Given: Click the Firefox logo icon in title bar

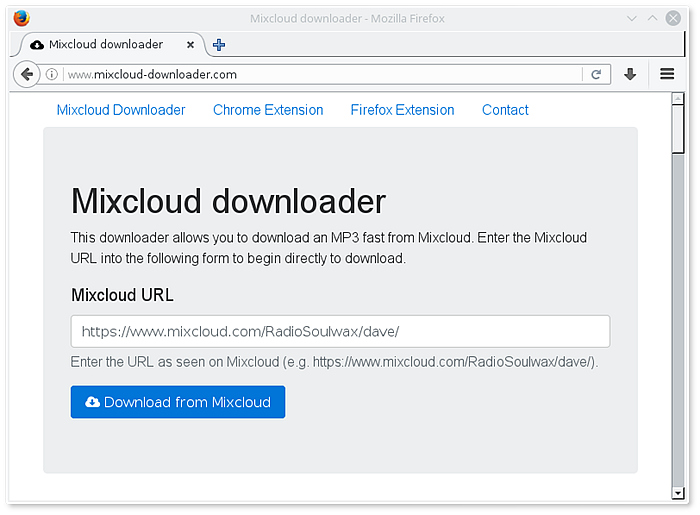Looking at the screenshot, I should (21, 18).
